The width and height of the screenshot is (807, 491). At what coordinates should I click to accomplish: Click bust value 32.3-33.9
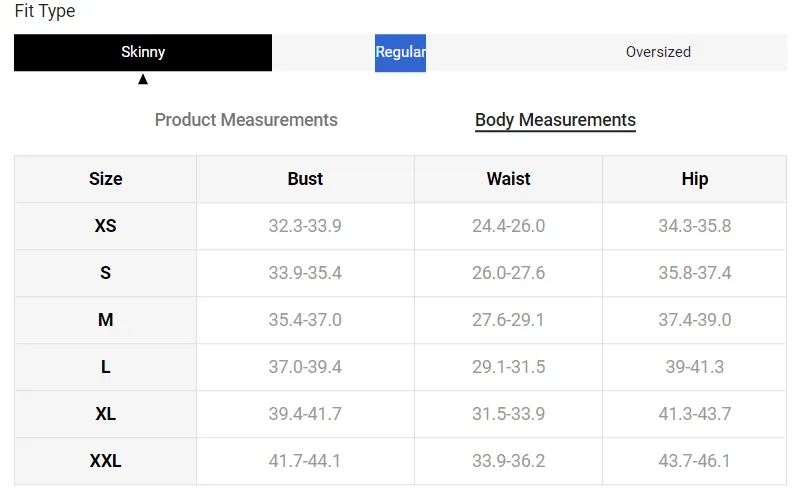click(x=305, y=226)
